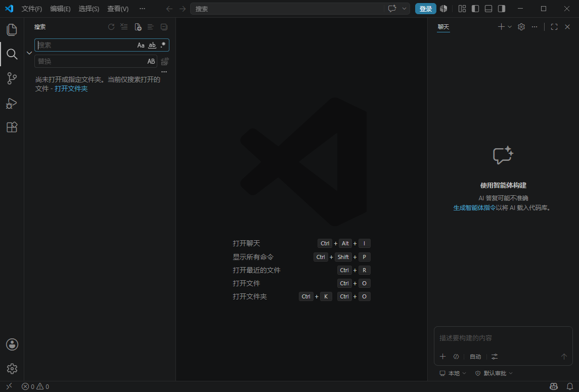Click the 登录 button

pos(425,9)
